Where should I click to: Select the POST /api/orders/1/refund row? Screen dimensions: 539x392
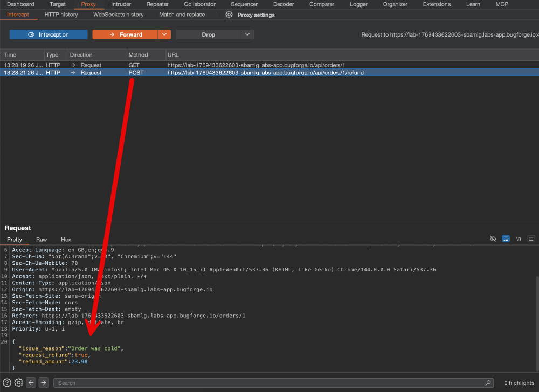[x=269, y=73]
